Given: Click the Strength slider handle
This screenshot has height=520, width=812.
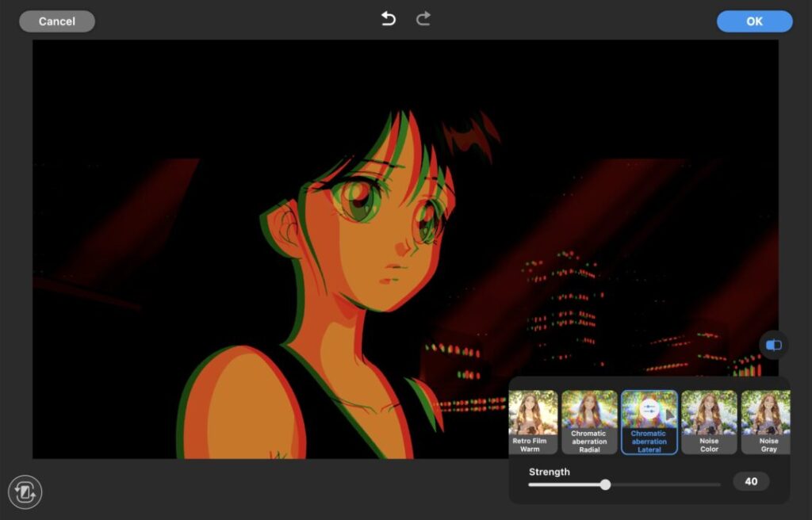Looking at the screenshot, I should (605, 484).
